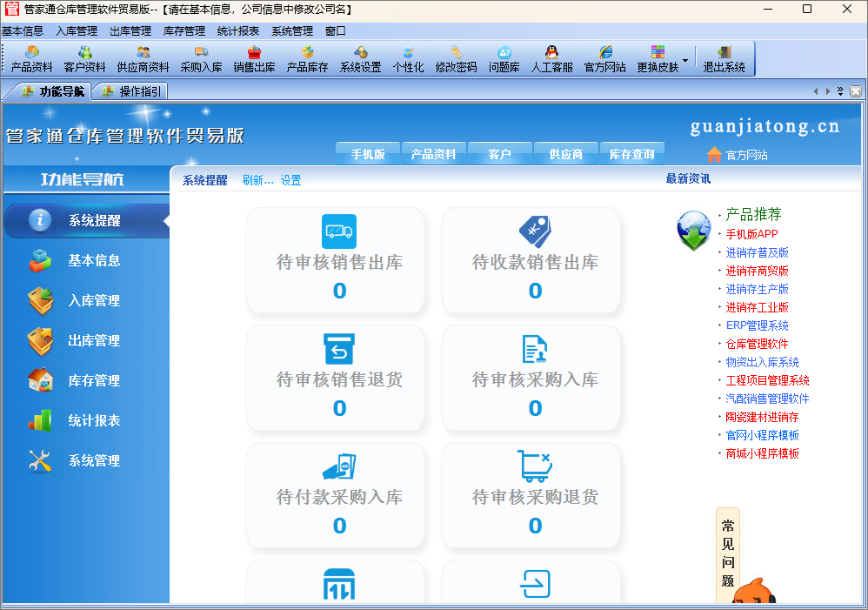
Task: Select 入库管理 in the navigation sidebar
Action: [86, 300]
